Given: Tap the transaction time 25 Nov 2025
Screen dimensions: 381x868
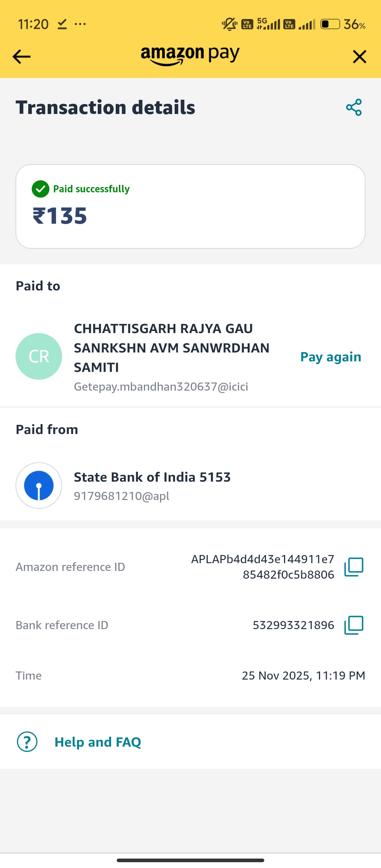Looking at the screenshot, I should pos(303,675).
